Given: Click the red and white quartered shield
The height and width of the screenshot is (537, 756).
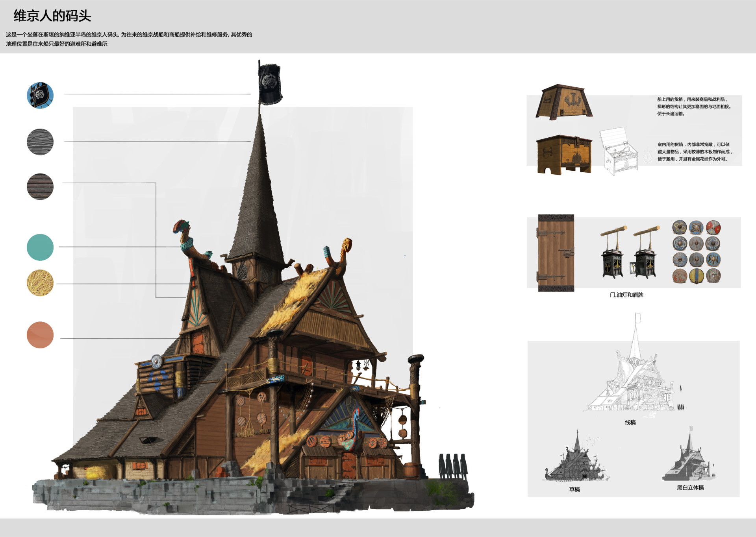Looking at the screenshot, I should click(x=713, y=227).
